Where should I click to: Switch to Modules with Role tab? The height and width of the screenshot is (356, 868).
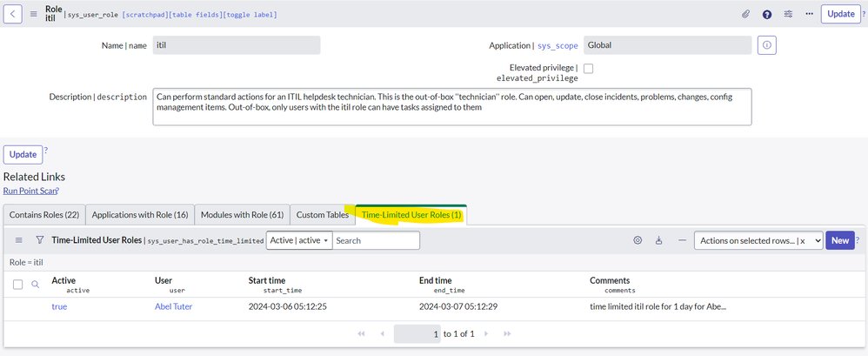242,214
